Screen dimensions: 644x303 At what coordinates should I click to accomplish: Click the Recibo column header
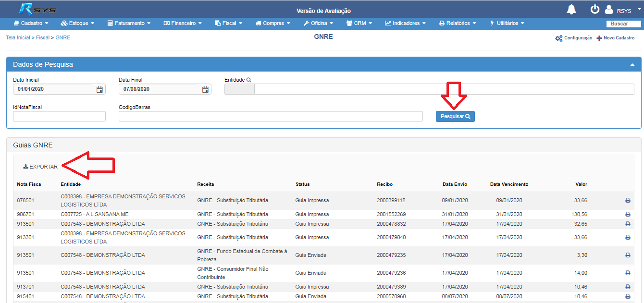[x=385, y=184]
